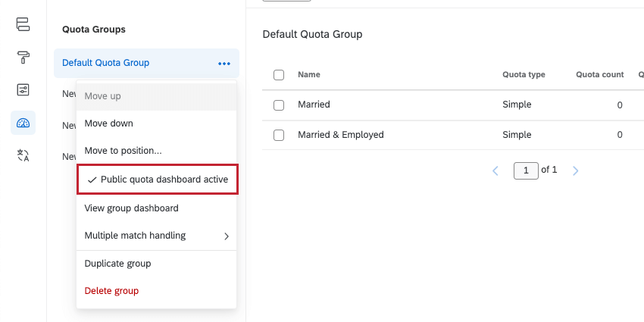
Task: Click View group dashboard option
Action: pyautogui.click(x=131, y=208)
